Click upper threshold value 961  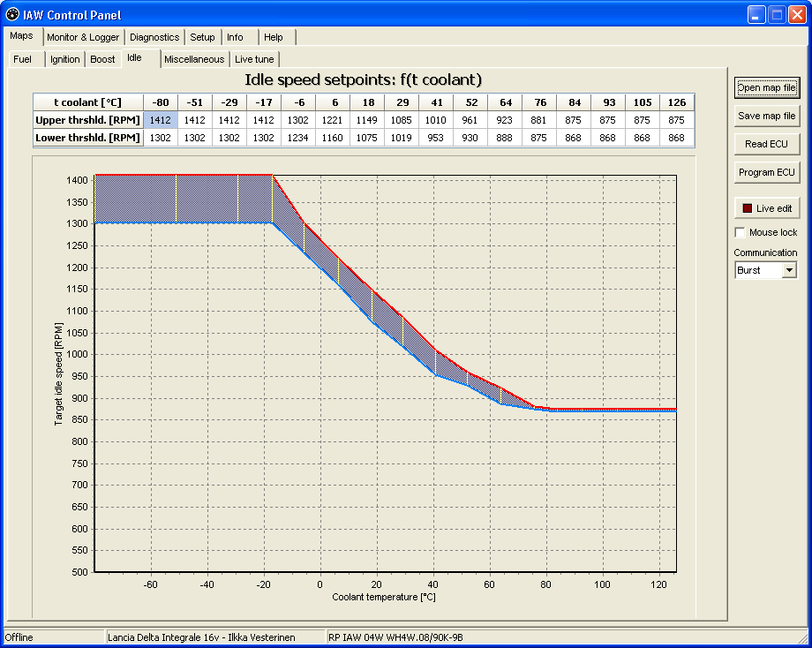[470, 120]
